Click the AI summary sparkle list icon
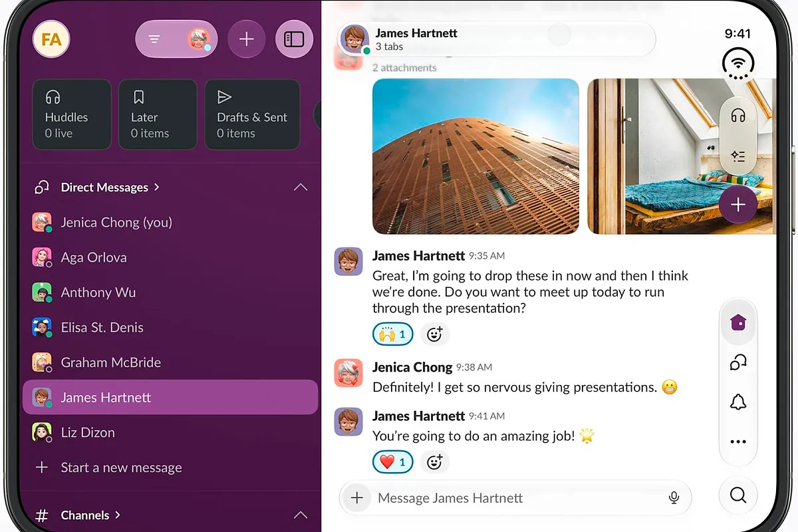 [x=738, y=156]
